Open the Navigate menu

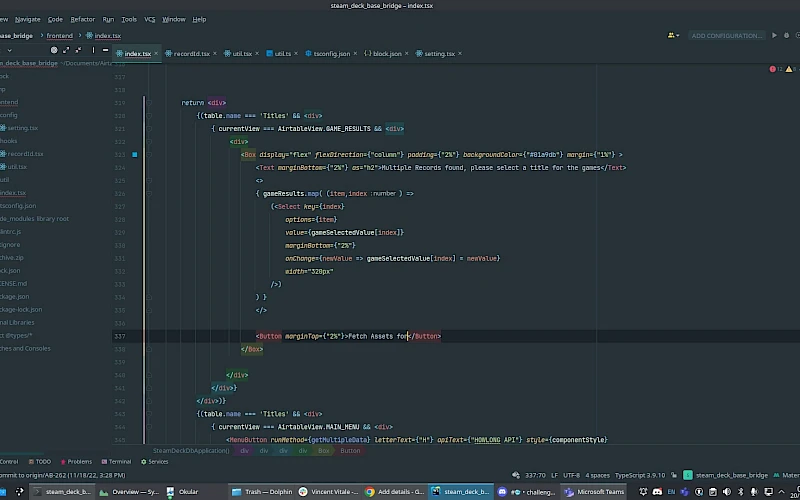click(28, 19)
